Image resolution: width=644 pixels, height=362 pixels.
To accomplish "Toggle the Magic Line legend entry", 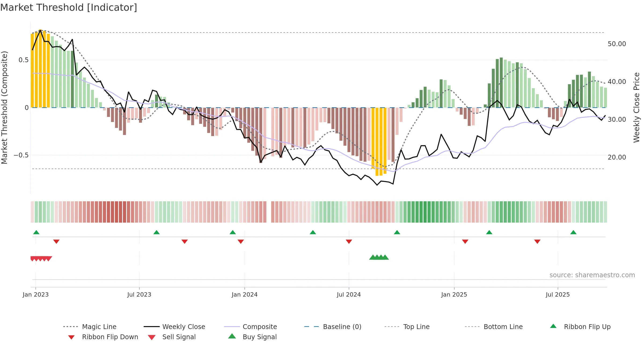I will coord(90,327).
